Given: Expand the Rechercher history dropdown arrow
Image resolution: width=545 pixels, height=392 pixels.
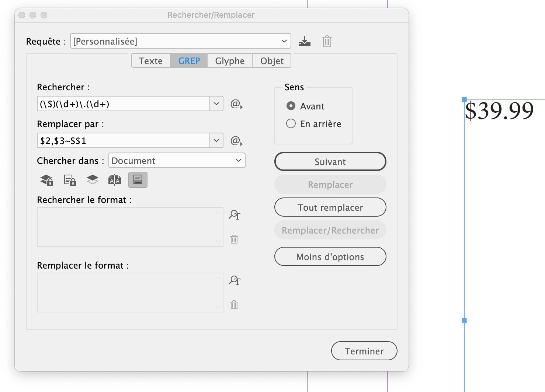Looking at the screenshot, I should 216,104.
